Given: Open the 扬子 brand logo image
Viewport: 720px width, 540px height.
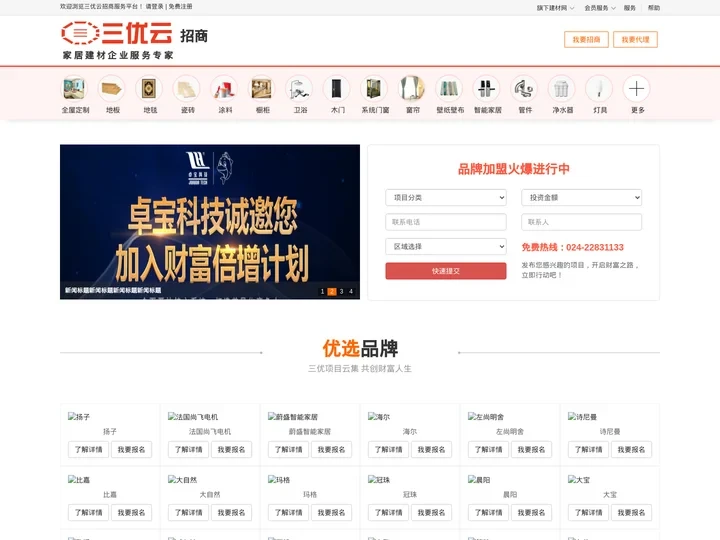Looking at the screenshot, I should pos(79,417).
